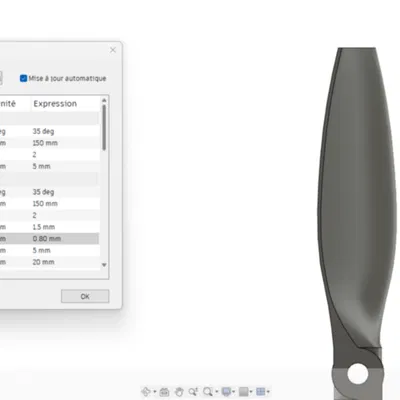Viewport: 400px width, 400px height.
Task: Click the table's vertical scrollbar thumb
Action: 104,127
